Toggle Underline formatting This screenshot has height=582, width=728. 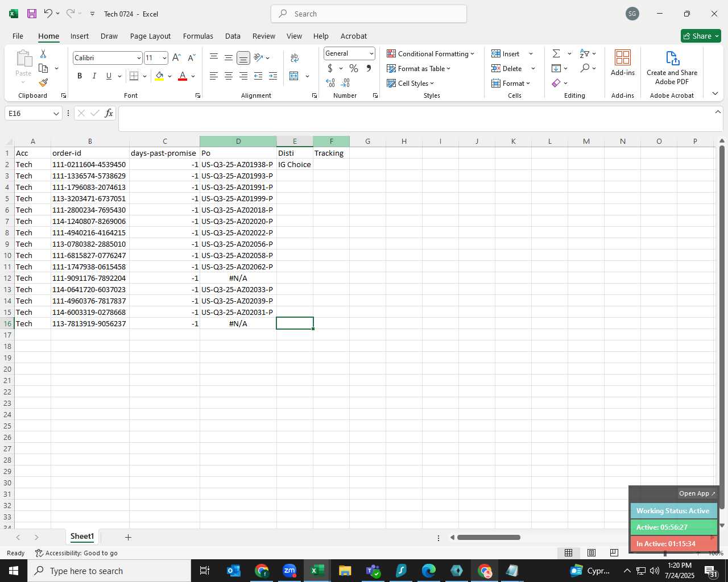[x=109, y=76]
